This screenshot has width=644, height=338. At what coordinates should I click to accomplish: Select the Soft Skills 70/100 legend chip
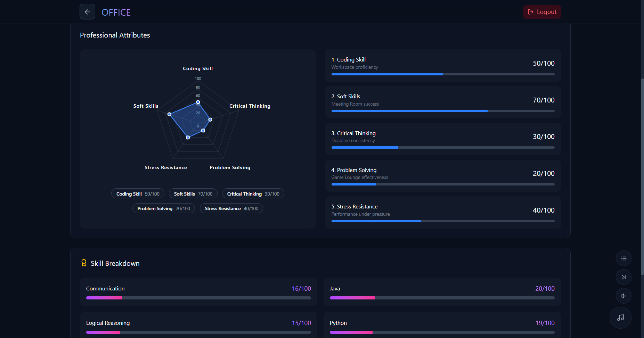point(193,194)
